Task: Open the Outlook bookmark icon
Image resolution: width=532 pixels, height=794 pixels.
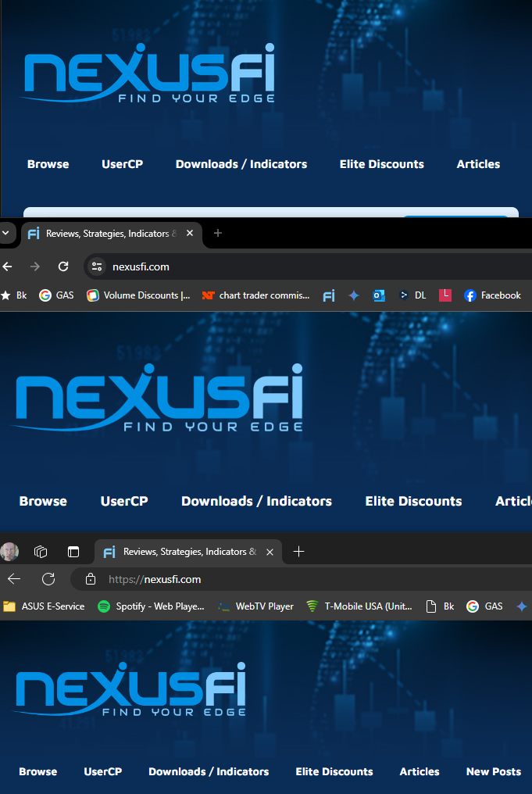Action: pyautogui.click(x=379, y=295)
